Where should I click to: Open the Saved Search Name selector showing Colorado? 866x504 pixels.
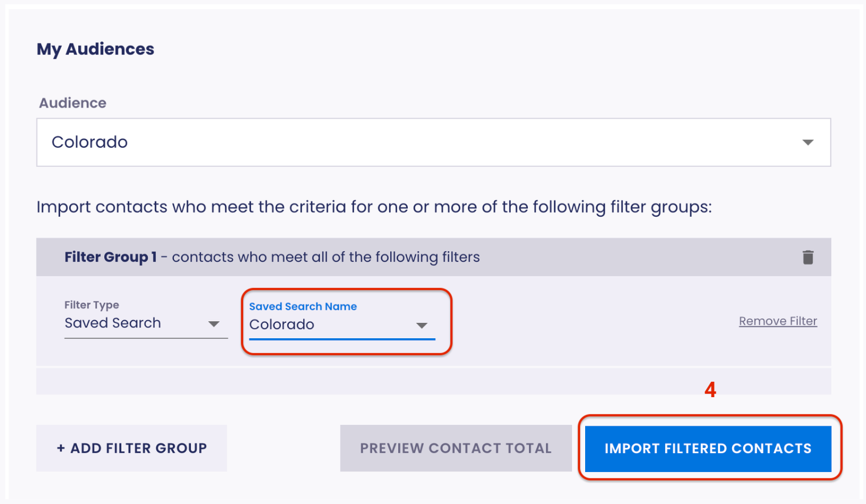coord(332,325)
